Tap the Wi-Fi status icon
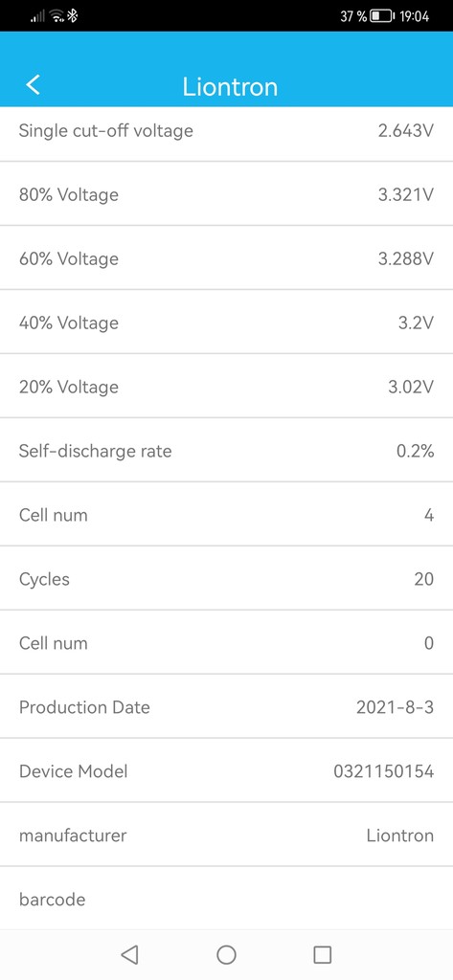This screenshot has width=453, height=980. [57, 16]
